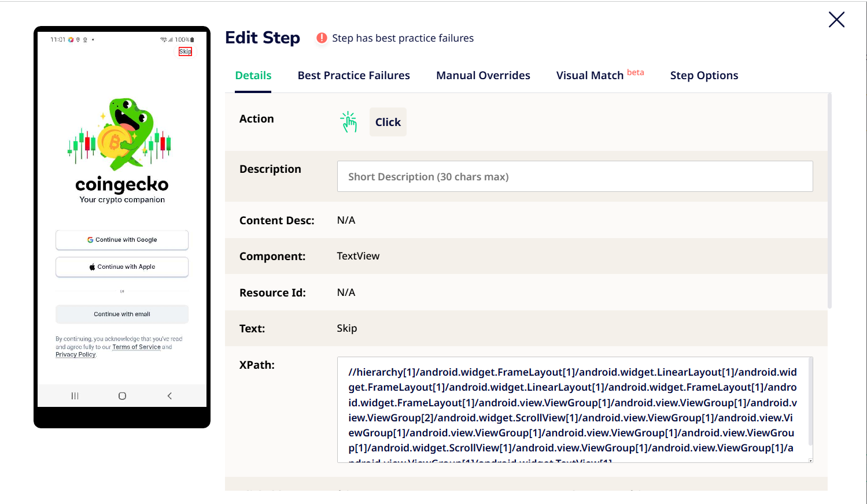Switch to Best Practice Failures tab
This screenshot has height=504, width=867.
(x=353, y=76)
